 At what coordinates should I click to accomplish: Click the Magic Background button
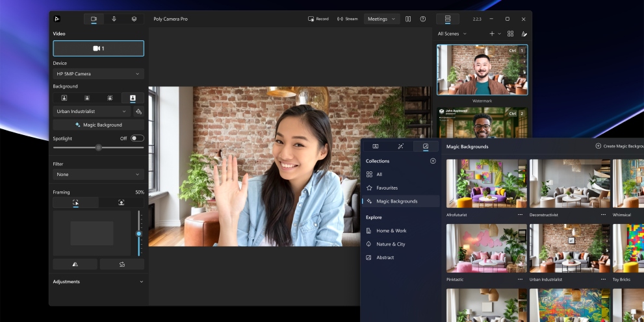[98, 125]
